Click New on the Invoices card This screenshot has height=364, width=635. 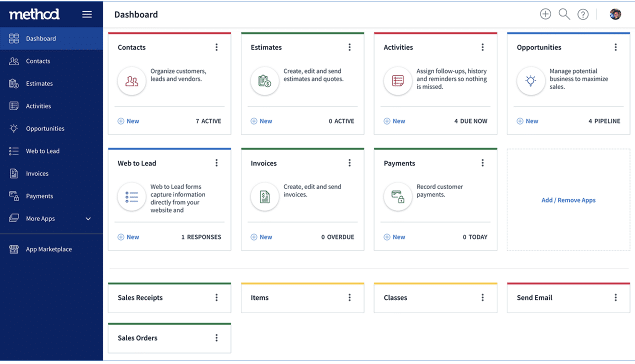pos(261,237)
